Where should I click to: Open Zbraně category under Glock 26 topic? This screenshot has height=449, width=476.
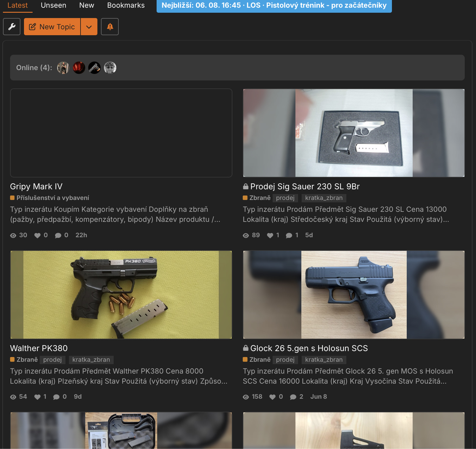pyautogui.click(x=257, y=360)
